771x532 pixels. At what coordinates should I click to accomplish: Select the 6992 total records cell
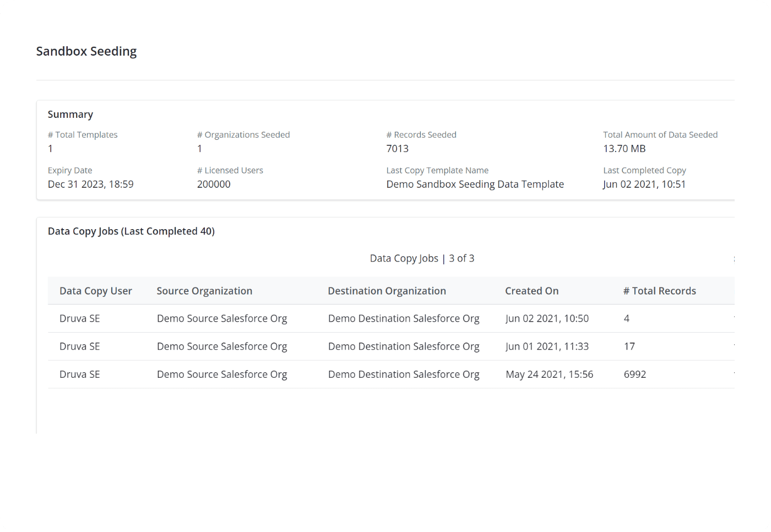coord(634,374)
